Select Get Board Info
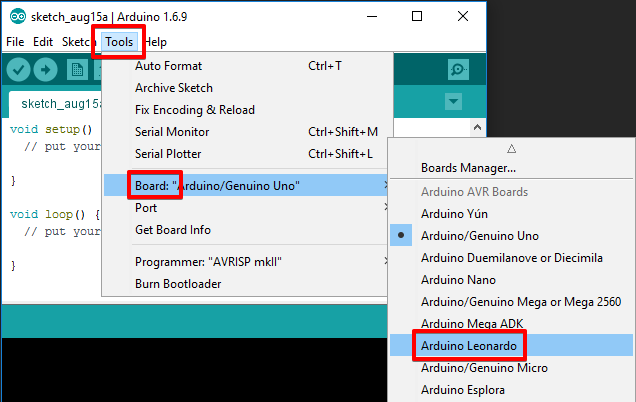The width and height of the screenshot is (636, 402). coord(247,230)
